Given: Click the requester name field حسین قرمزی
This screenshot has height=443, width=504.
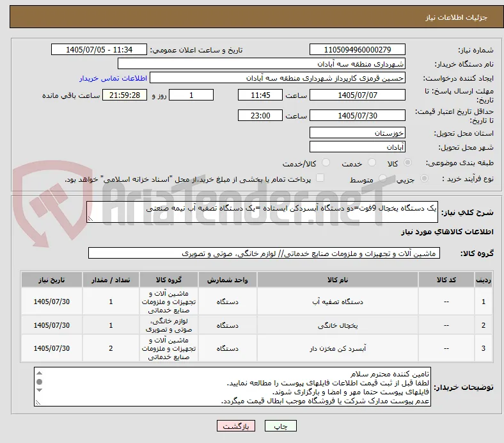Looking at the screenshot, I should click(x=278, y=78).
